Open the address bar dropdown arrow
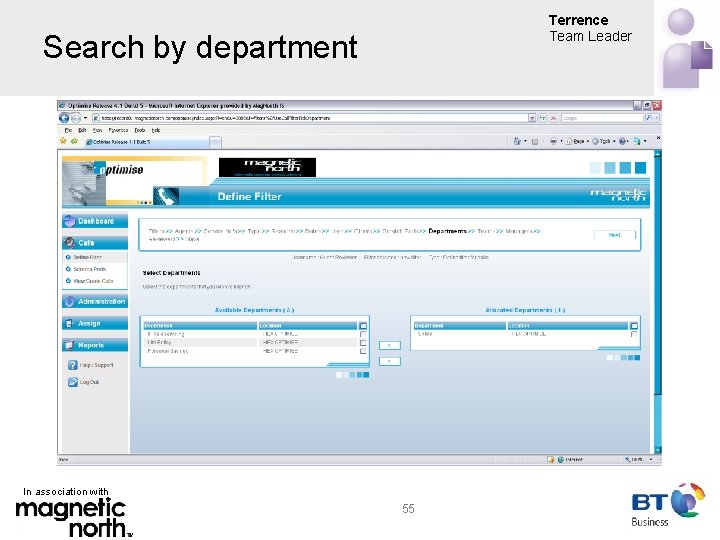The height and width of the screenshot is (540, 720). tap(532, 118)
